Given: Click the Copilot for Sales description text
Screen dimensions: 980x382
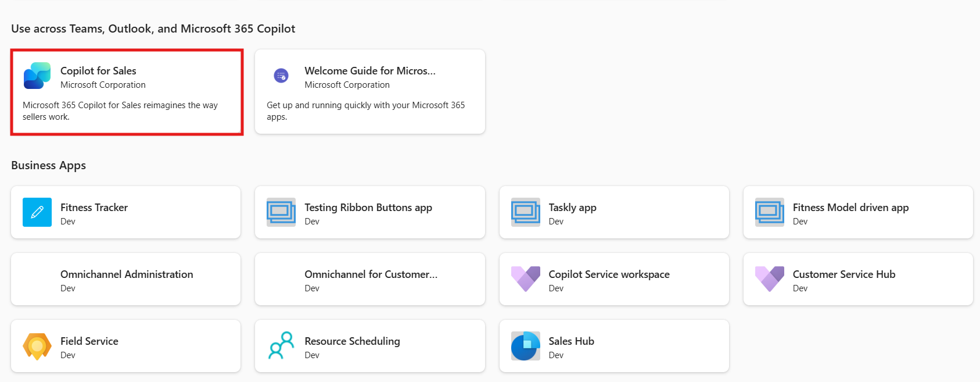Looking at the screenshot, I should tap(120, 111).
